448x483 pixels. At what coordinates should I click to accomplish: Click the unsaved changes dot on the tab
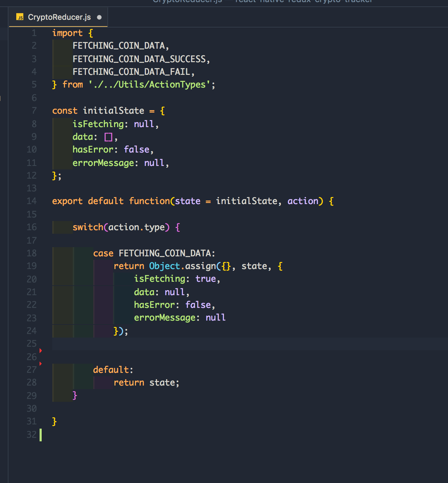click(x=99, y=17)
